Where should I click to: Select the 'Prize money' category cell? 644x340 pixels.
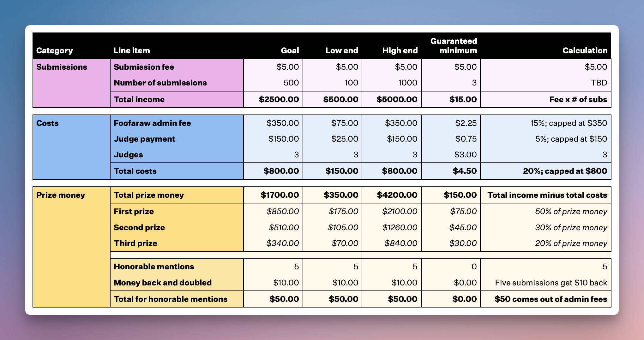tap(72, 247)
